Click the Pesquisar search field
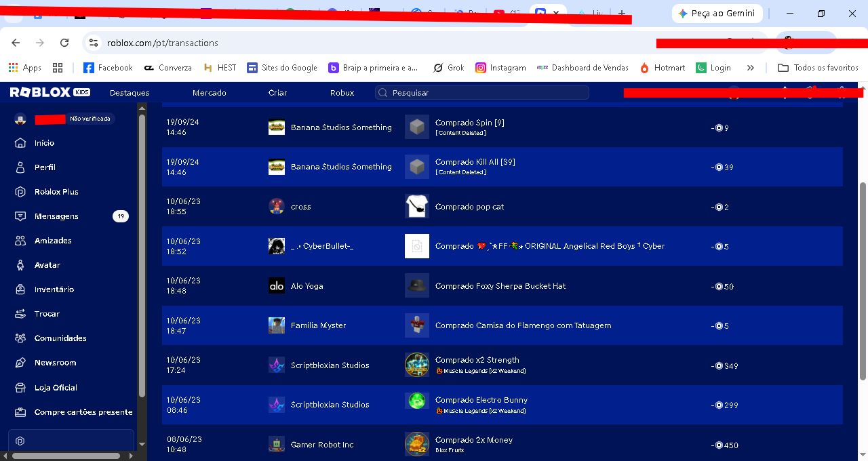This screenshot has height=461, width=868. [481, 93]
